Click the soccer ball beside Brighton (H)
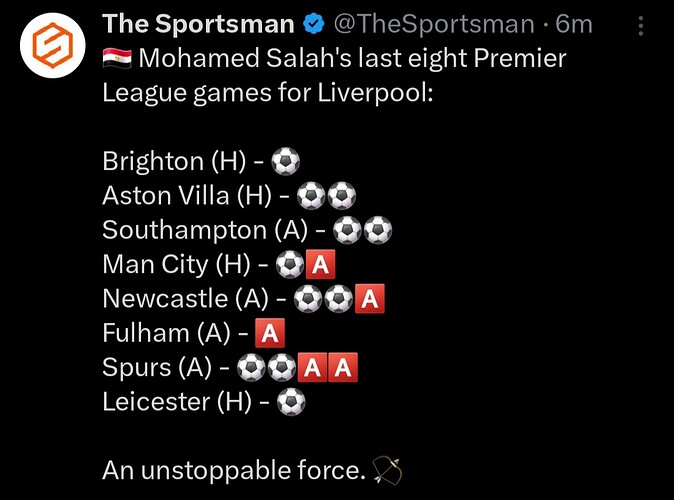Image resolution: width=674 pixels, height=500 pixels. click(x=285, y=161)
